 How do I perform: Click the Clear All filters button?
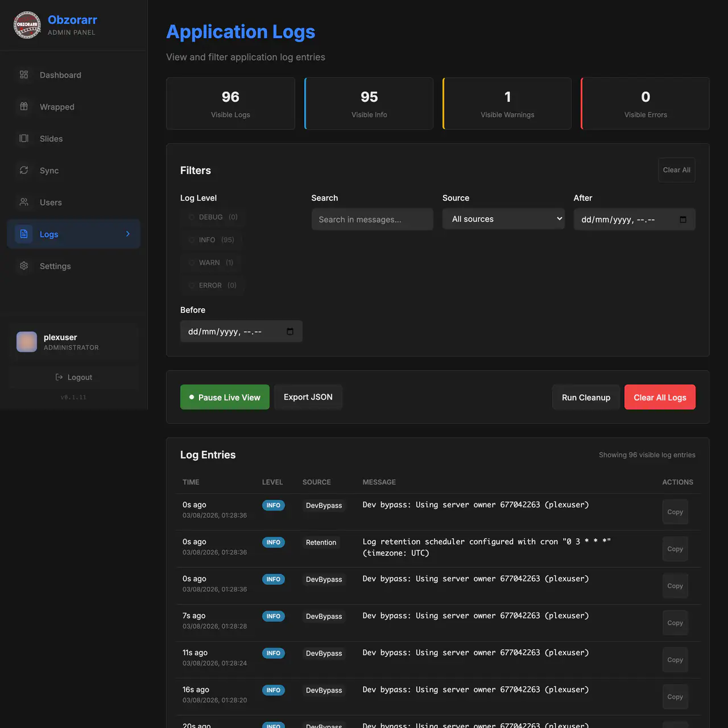677,170
